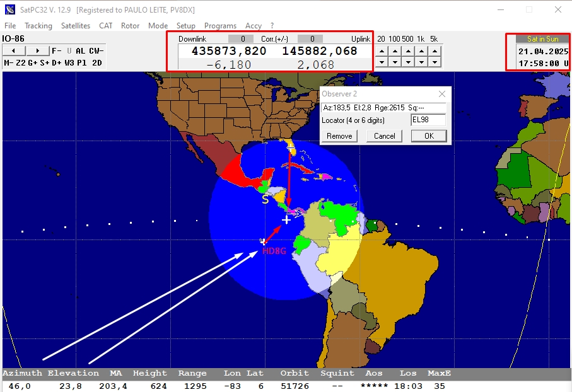Open the Satellites menu
572x392 pixels.
click(x=76, y=26)
